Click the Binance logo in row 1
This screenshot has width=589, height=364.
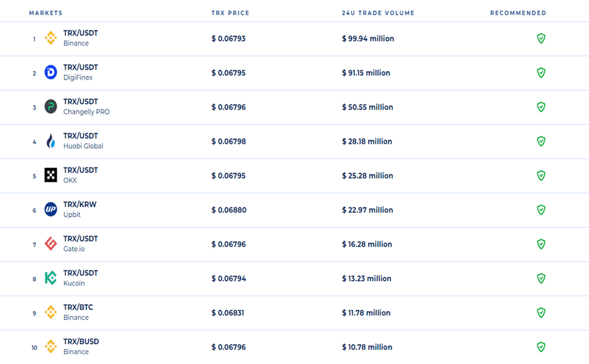click(x=50, y=38)
